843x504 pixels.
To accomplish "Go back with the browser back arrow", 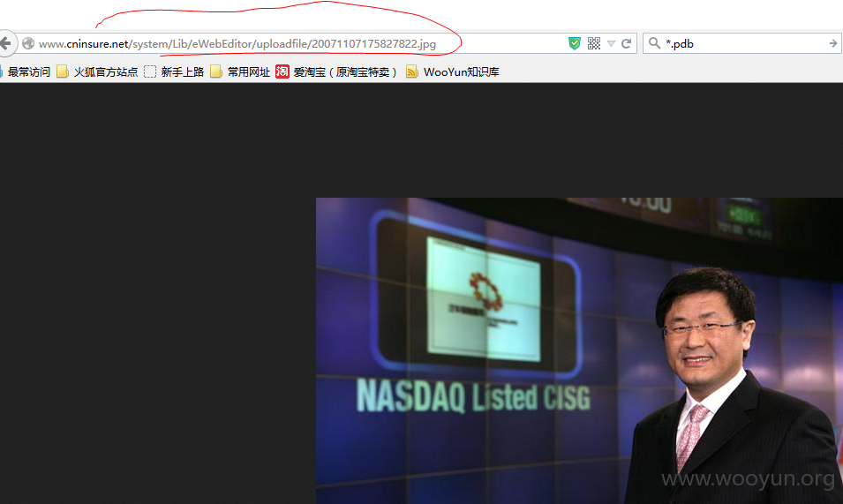I will [x=5, y=43].
